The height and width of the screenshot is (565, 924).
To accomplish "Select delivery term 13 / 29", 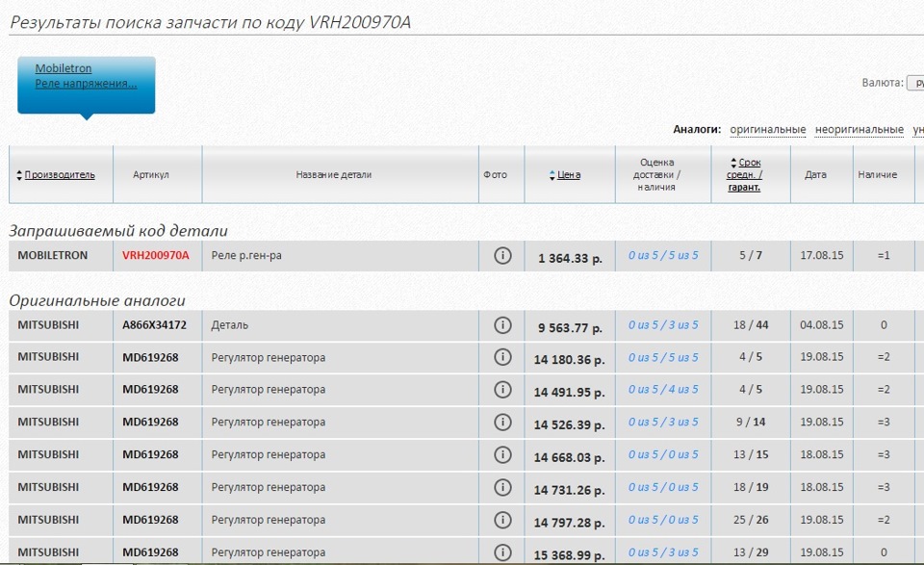I will [751, 552].
